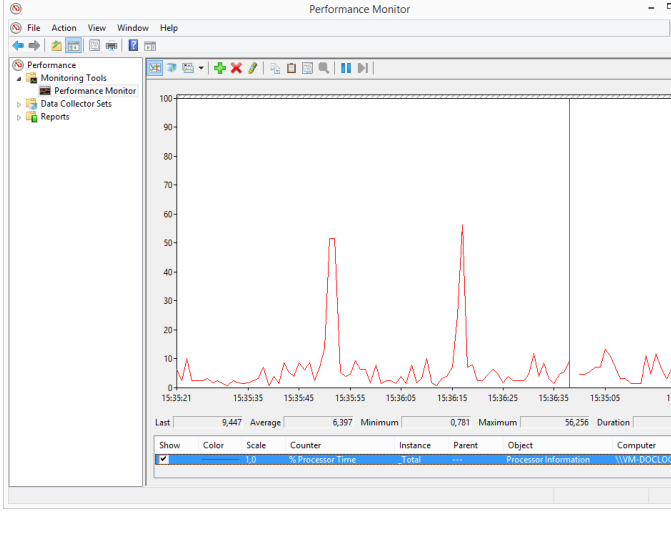
Task: Open graph Properties icon in toolbar
Action: coord(308,68)
